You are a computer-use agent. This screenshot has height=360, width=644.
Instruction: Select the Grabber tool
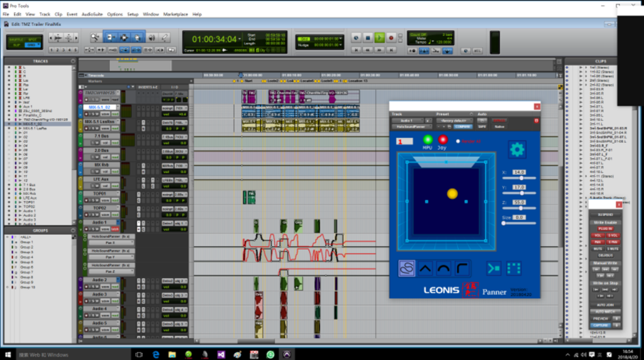coord(138,38)
